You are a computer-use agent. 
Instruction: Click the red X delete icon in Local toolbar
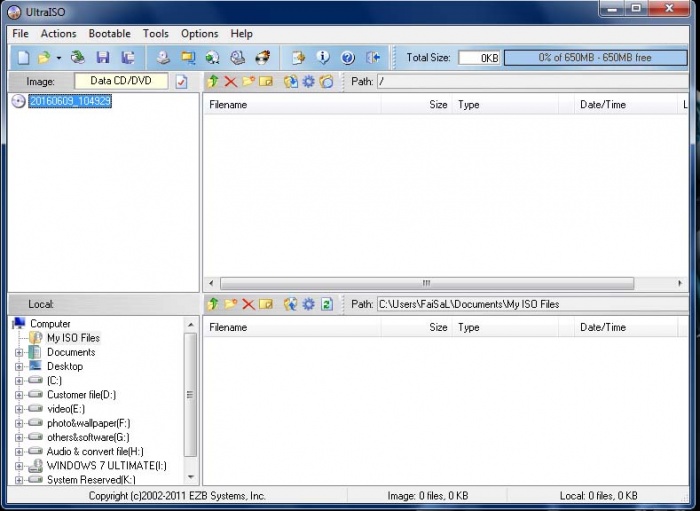click(248, 304)
